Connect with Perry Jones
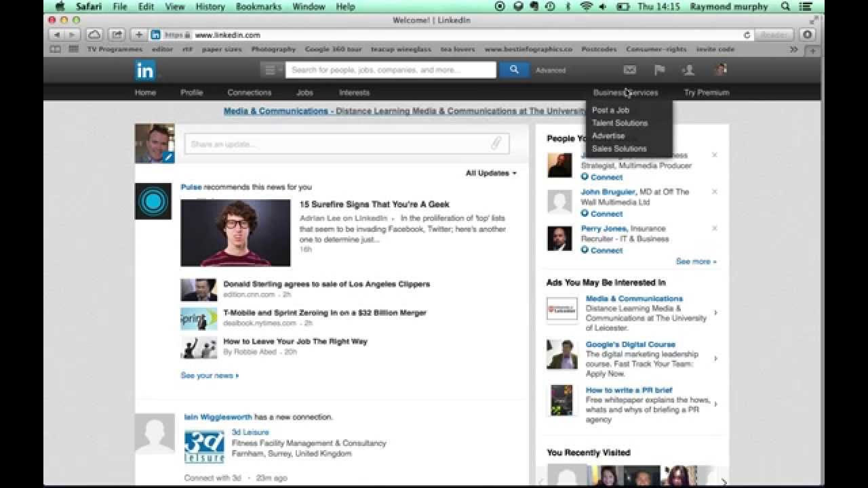868x488 pixels. (x=601, y=250)
